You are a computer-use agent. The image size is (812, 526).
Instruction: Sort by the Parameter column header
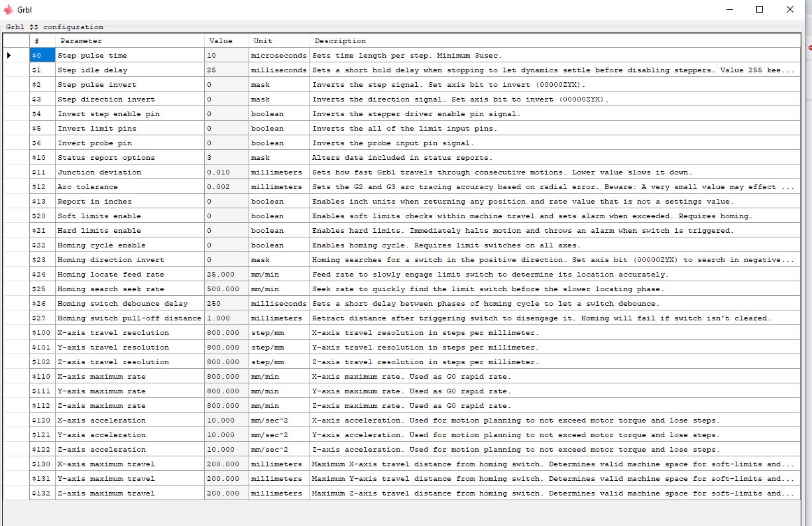pos(129,41)
